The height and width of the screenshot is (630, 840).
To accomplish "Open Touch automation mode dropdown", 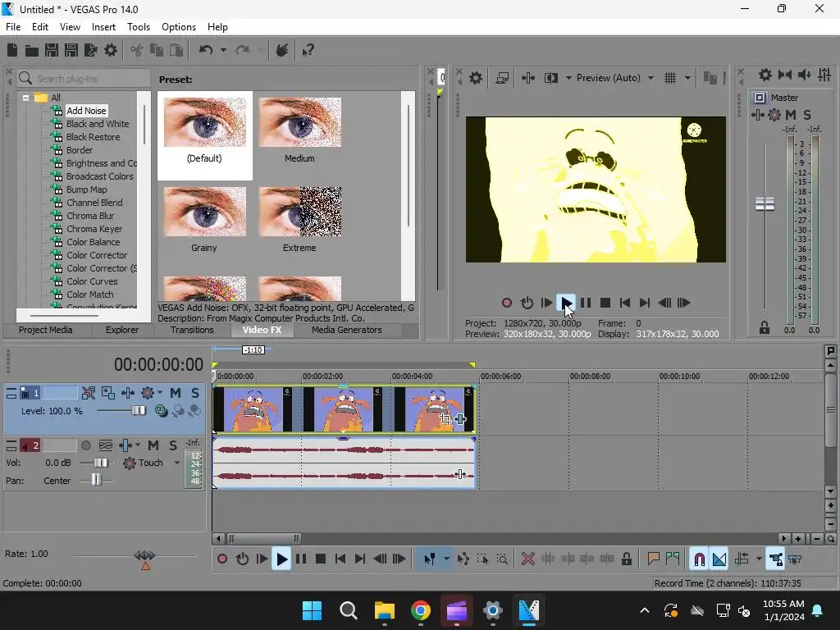I will [x=177, y=463].
